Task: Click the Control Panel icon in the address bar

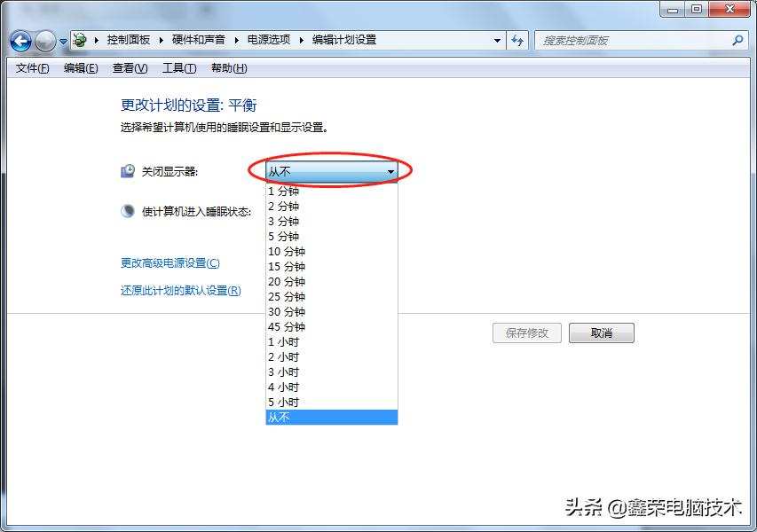Action: (x=79, y=40)
